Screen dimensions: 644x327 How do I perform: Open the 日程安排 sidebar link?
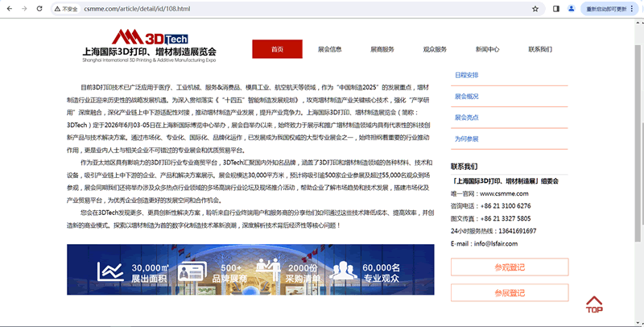(467, 75)
